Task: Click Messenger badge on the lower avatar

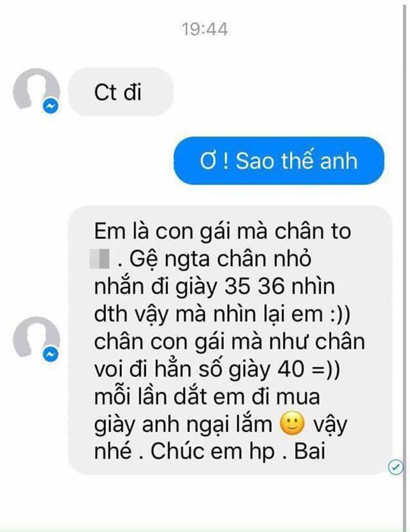Action: (x=50, y=354)
